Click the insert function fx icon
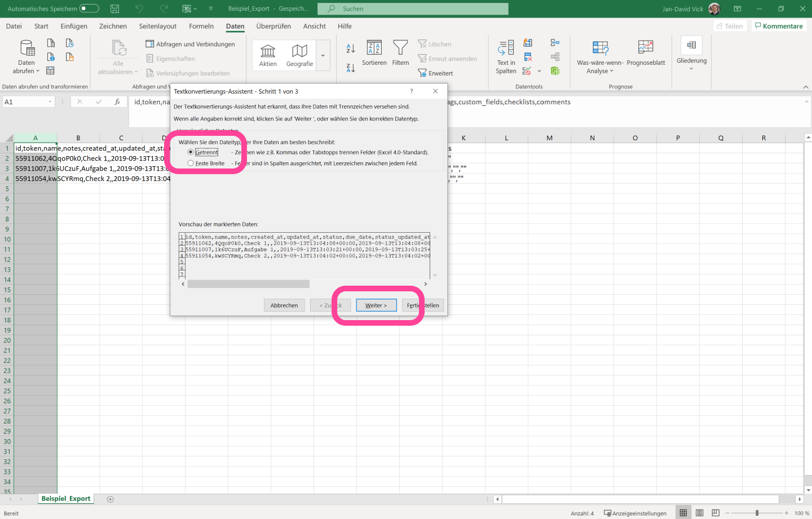Screen dimensions: 812x519 [117, 102]
